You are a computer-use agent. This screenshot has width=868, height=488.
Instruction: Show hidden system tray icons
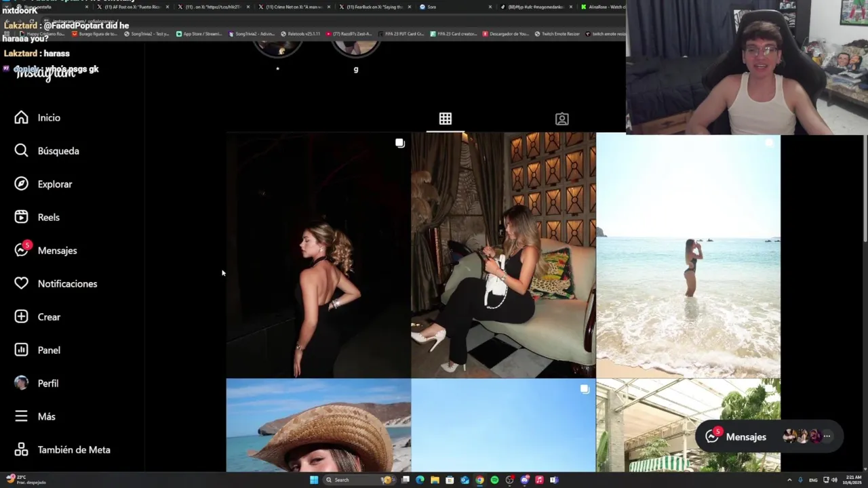point(790,480)
